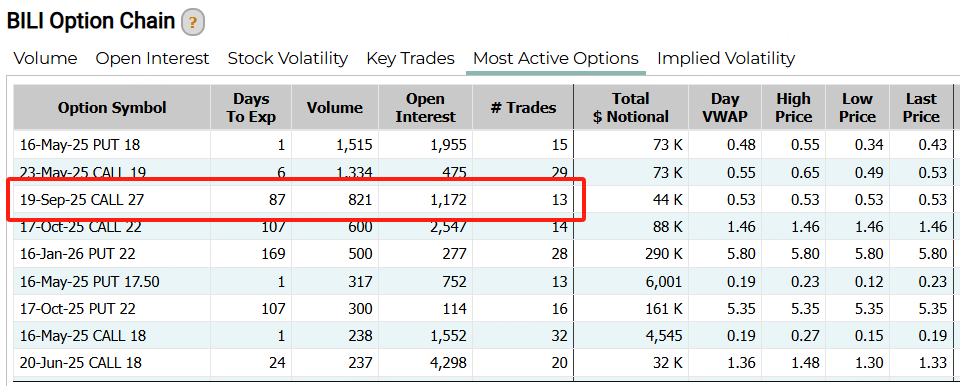Sort by Option Symbol column header

[x=112, y=108]
